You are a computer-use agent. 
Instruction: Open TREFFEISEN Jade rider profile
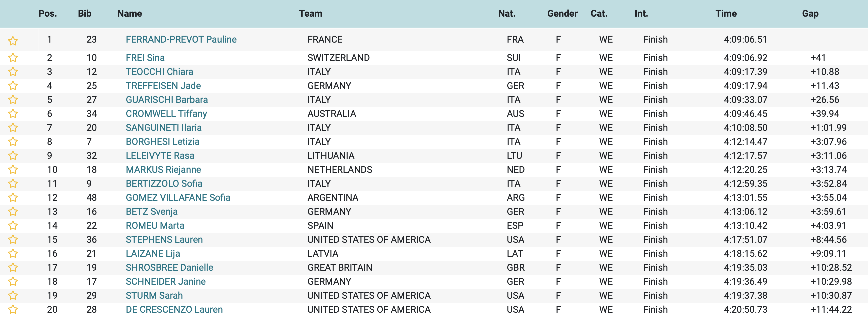[x=163, y=86]
